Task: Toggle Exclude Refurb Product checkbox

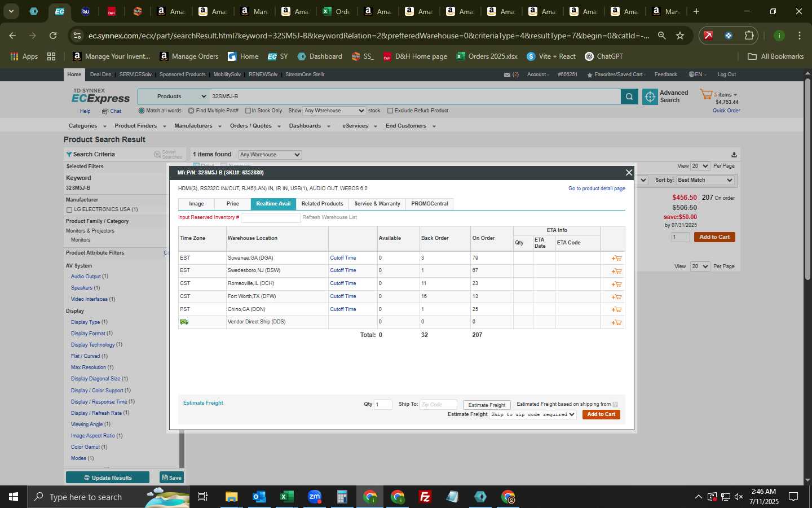Action: coord(390,111)
